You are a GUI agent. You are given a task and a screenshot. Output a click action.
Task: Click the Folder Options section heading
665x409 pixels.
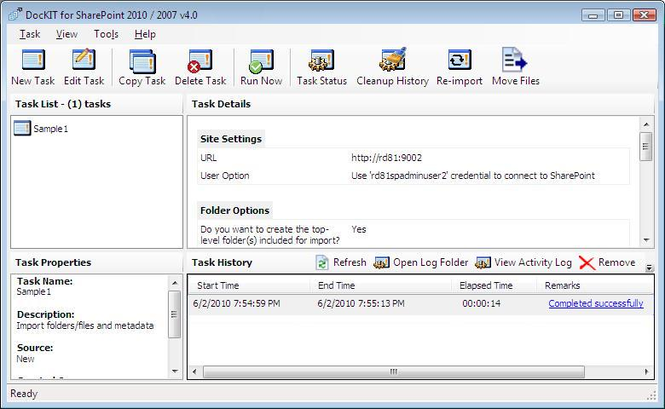[235, 210]
